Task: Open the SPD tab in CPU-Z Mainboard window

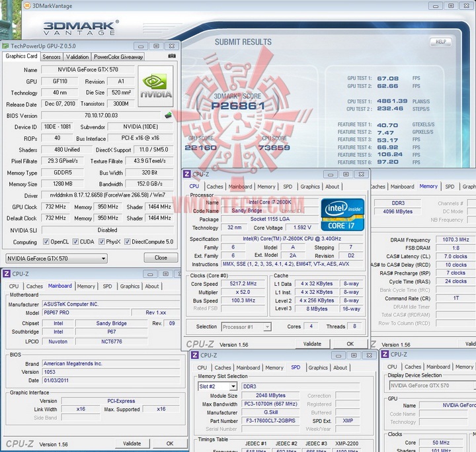Action: coord(107,287)
